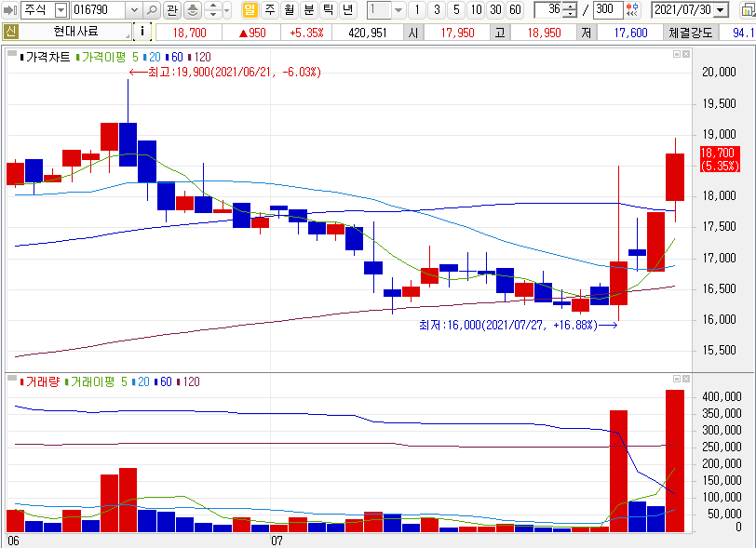Click the 거래이평 5 volume legend entry

(96, 381)
